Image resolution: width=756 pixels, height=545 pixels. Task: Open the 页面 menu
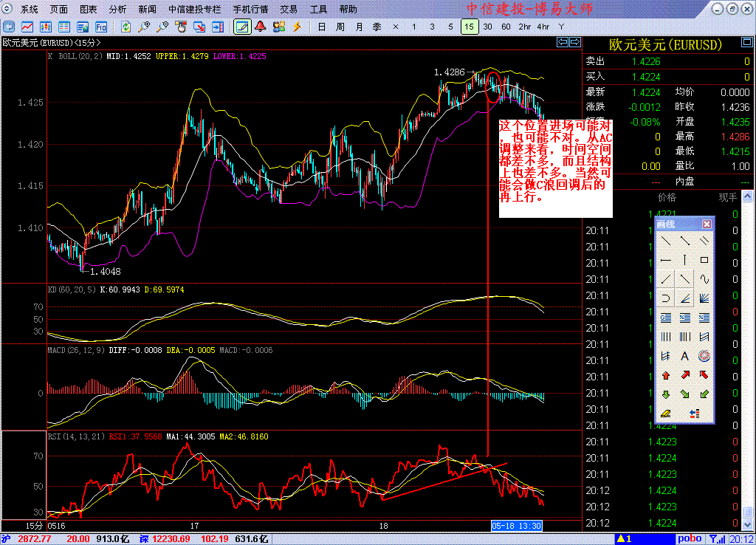(x=59, y=9)
